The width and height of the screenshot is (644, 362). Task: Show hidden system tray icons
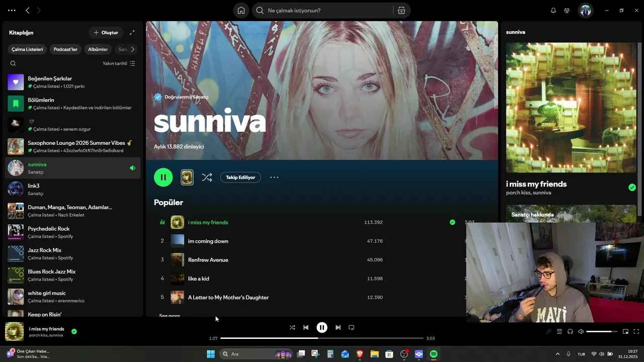[557, 354]
